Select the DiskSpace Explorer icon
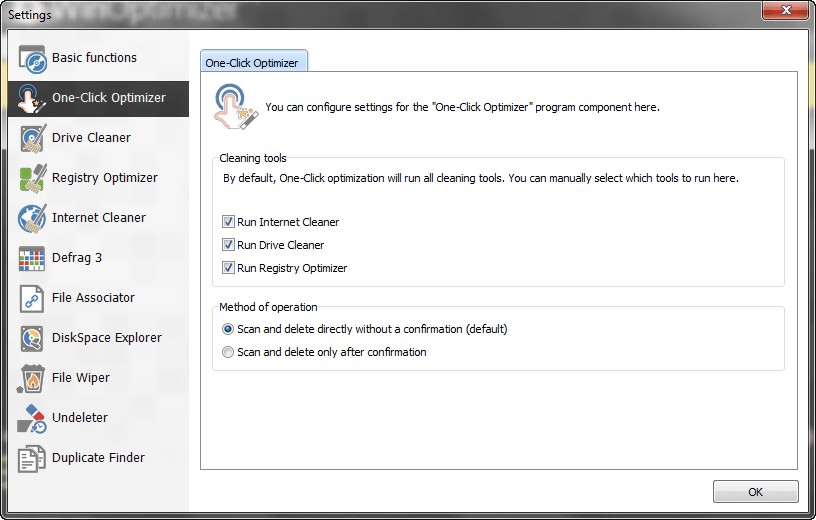The width and height of the screenshot is (816, 520). [x=32, y=338]
